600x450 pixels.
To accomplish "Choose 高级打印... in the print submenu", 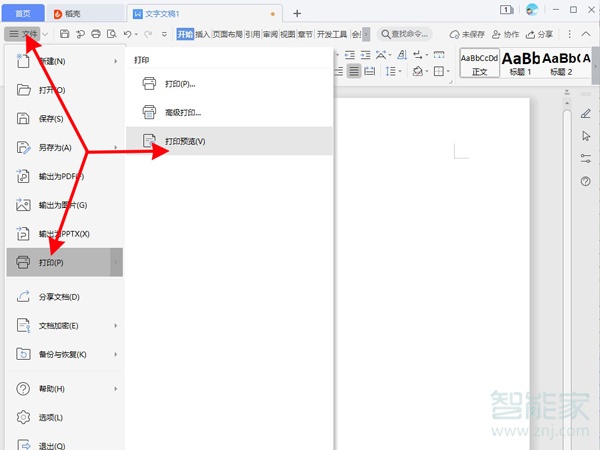I will [229, 112].
